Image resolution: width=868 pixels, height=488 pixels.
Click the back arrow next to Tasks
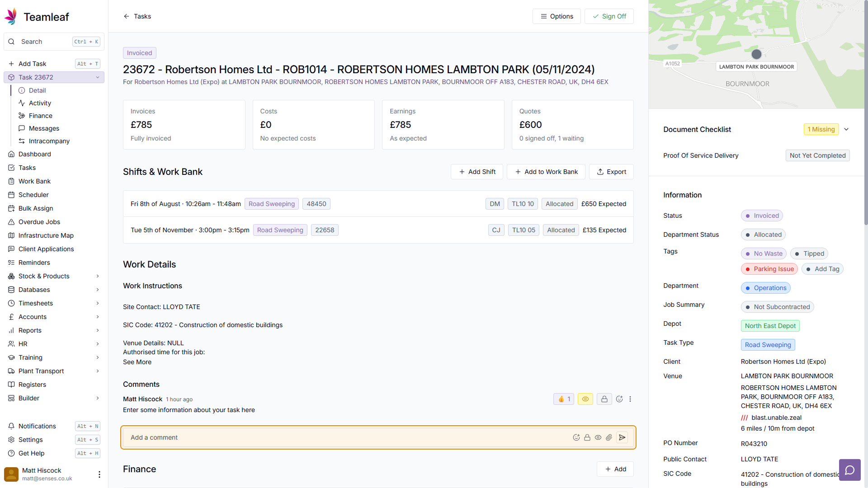point(127,16)
